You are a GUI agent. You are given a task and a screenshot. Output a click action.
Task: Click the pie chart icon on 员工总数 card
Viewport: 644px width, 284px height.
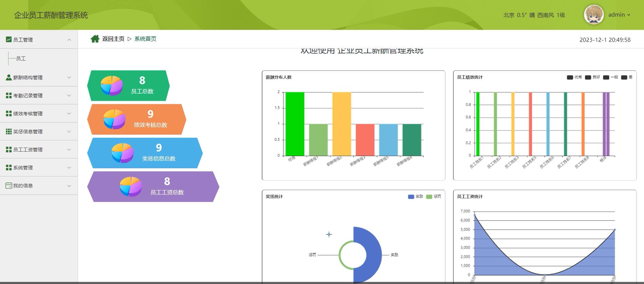111,86
